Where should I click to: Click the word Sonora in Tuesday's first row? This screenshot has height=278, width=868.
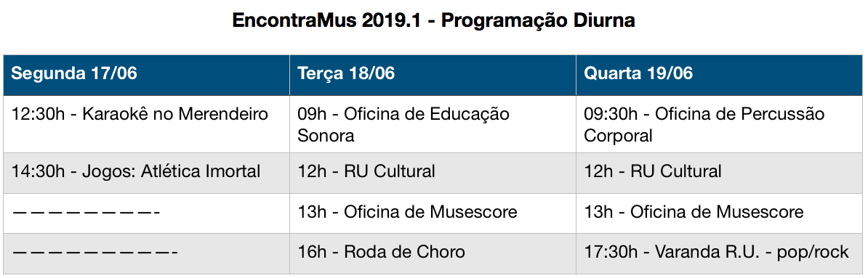click(x=326, y=136)
